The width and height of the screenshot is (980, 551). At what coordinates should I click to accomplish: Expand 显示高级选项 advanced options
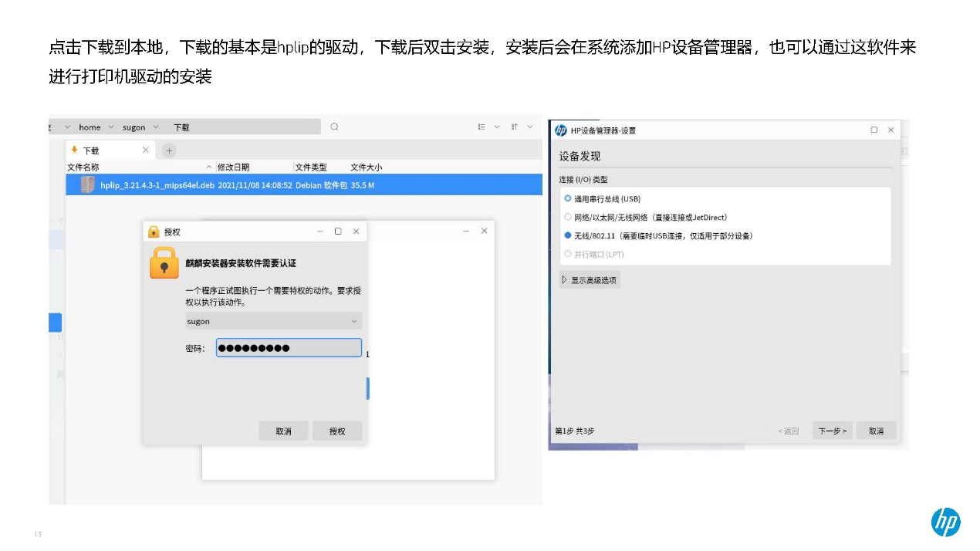coord(590,280)
